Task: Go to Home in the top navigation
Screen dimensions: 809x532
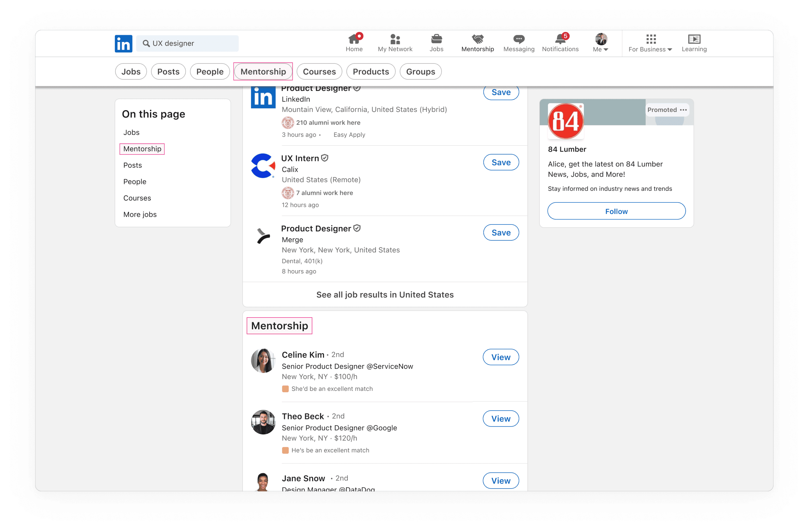Action: coord(354,43)
